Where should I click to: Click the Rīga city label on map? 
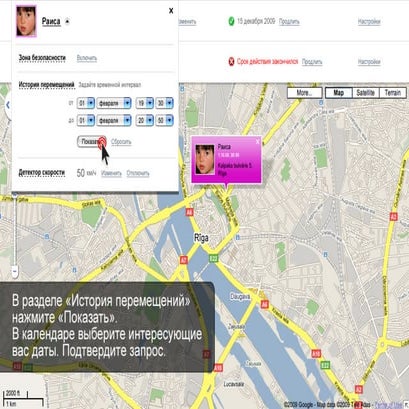201,238
